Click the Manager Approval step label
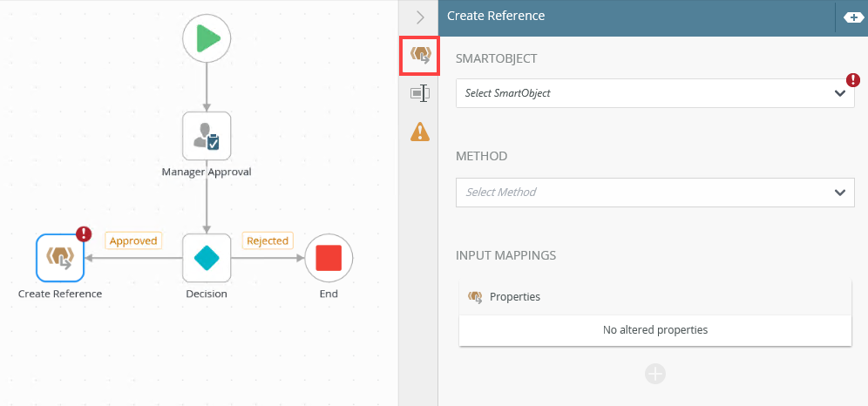The height and width of the screenshot is (406, 868). (207, 172)
